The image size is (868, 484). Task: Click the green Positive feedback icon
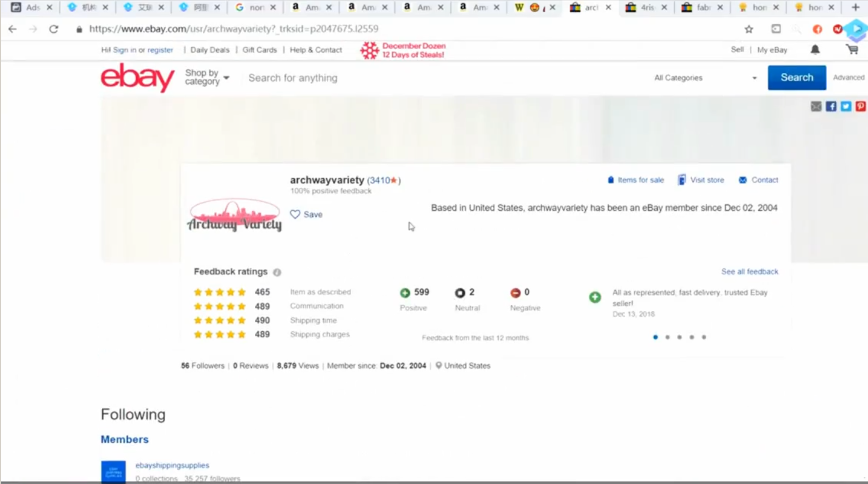pos(405,293)
